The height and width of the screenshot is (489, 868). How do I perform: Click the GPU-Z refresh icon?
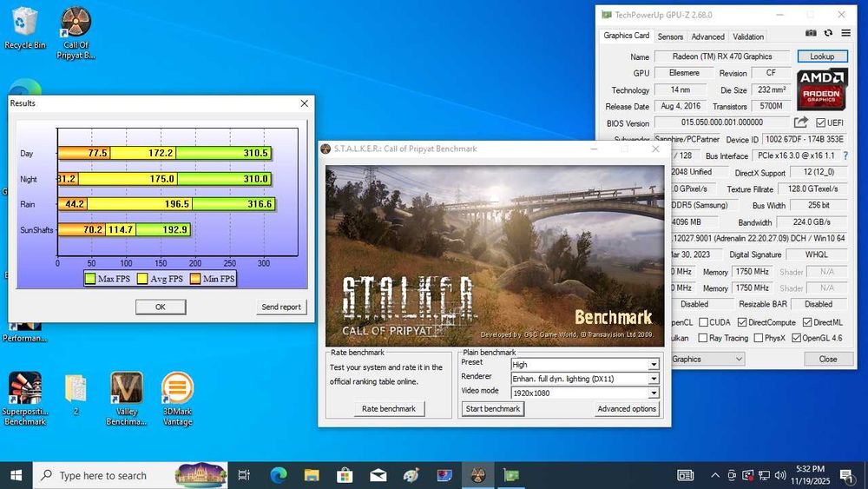(828, 33)
